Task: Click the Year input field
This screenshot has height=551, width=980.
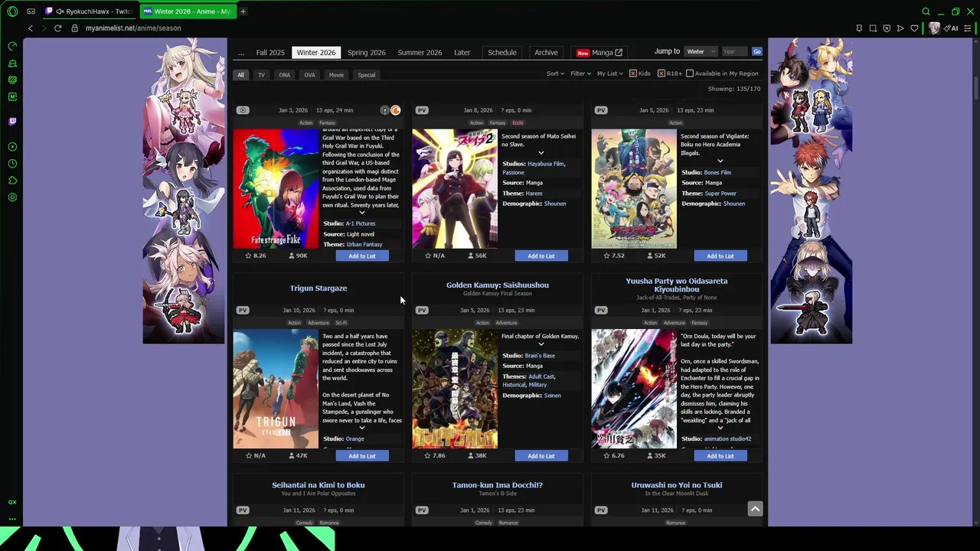Action: tap(734, 51)
